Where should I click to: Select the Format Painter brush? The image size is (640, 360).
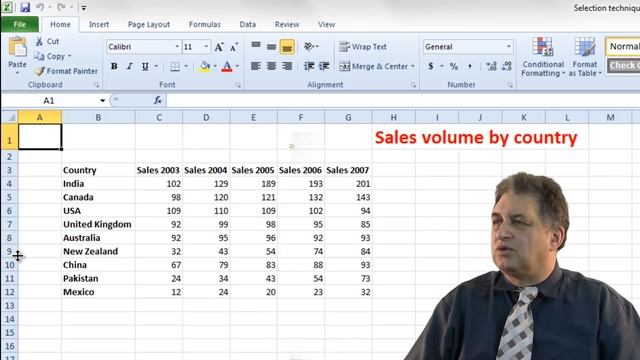point(40,71)
